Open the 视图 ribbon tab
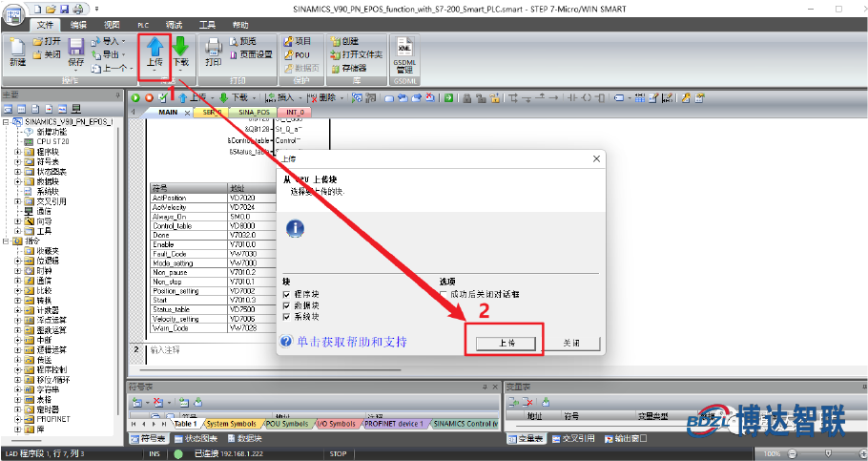This screenshot has height=461, width=868. click(x=112, y=25)
